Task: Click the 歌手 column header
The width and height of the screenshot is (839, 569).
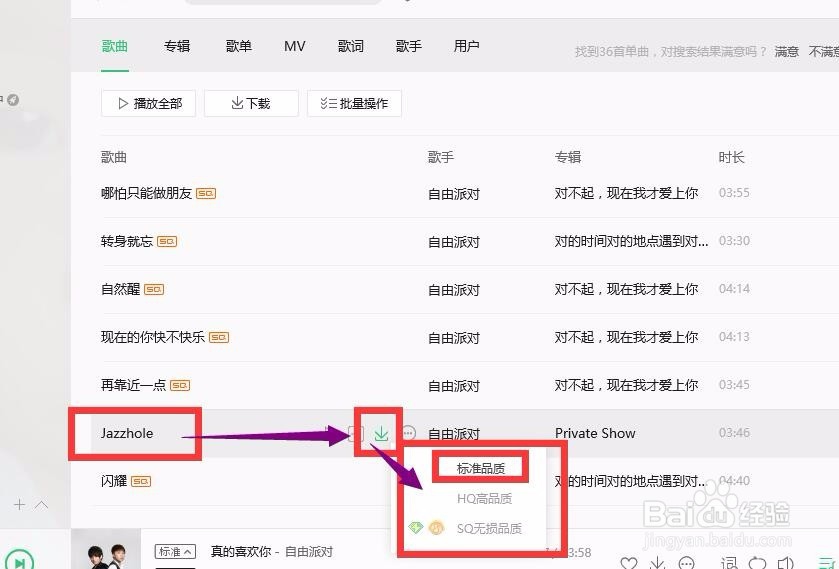Action: click(x=441, y=157)
